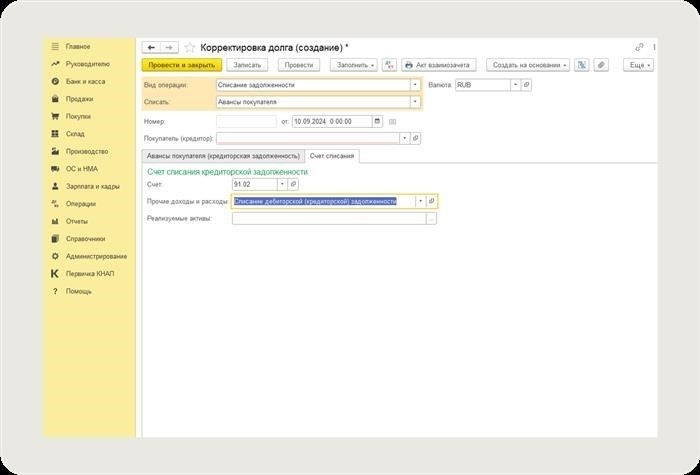Image resolution: width=700 pixels, height=475 pixels.
Task: Click the Зарплата и кадры person icon
Action: tap(55, 186)
